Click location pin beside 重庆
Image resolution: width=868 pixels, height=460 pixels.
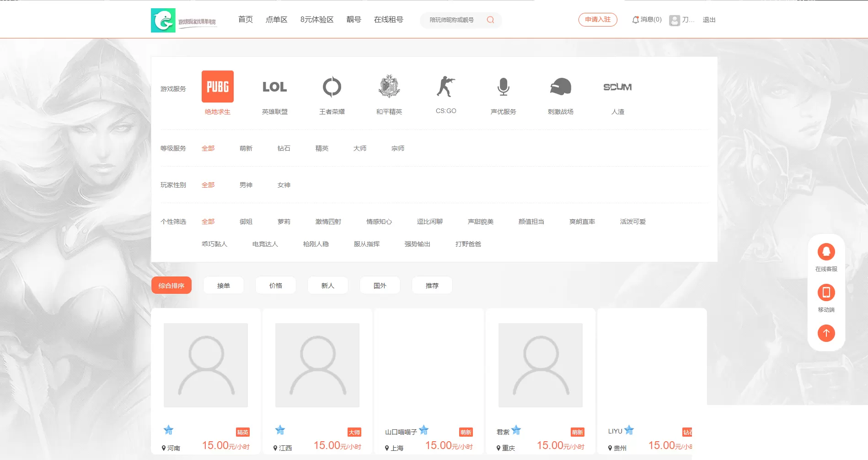tap(498, 448)
